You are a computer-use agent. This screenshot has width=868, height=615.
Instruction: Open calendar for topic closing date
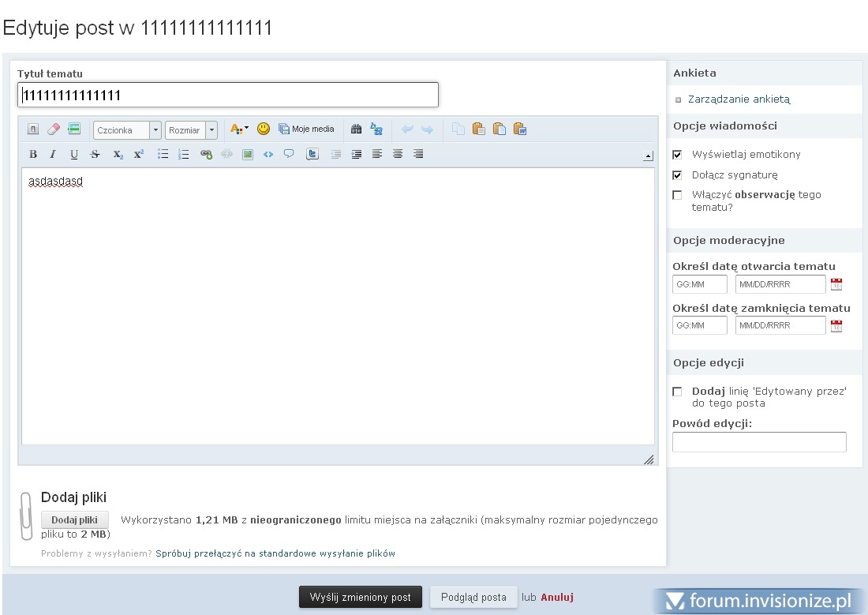point(836,325)
